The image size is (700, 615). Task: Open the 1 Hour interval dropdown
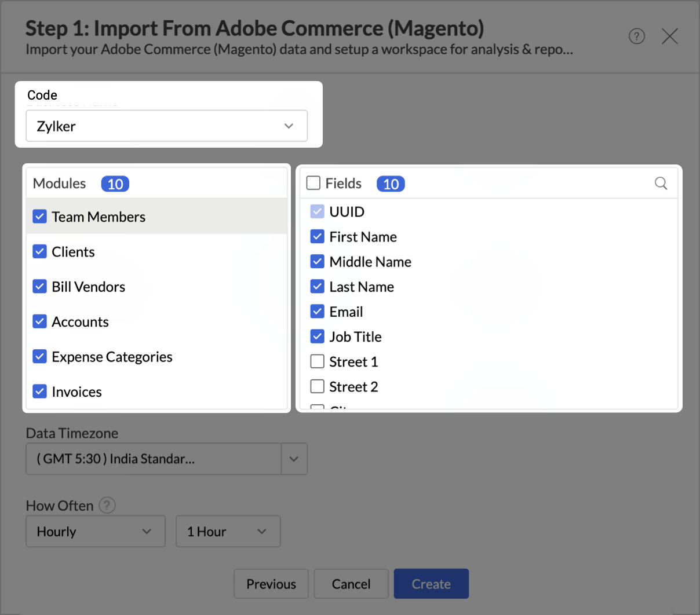coord(228,532)
